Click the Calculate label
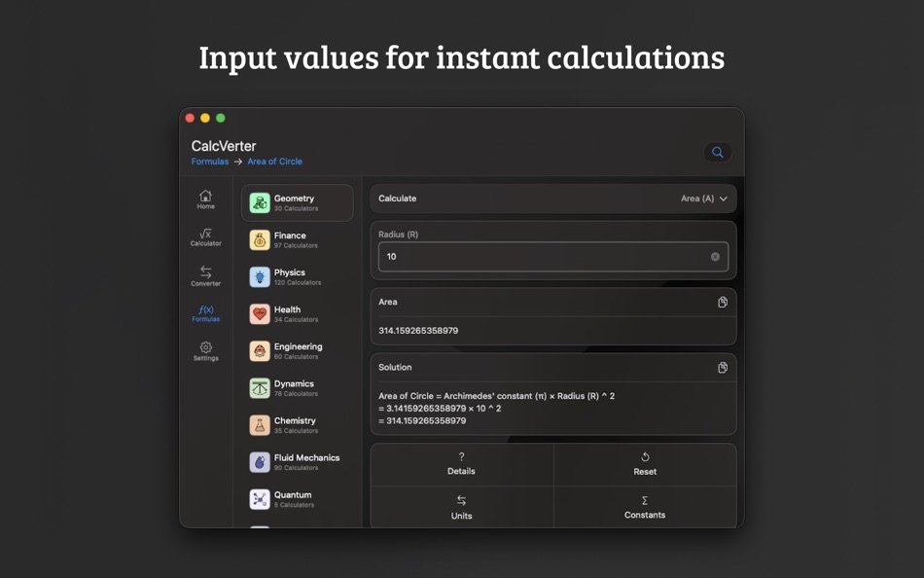The width and height of the screenshot is (924, 578). 397,199
